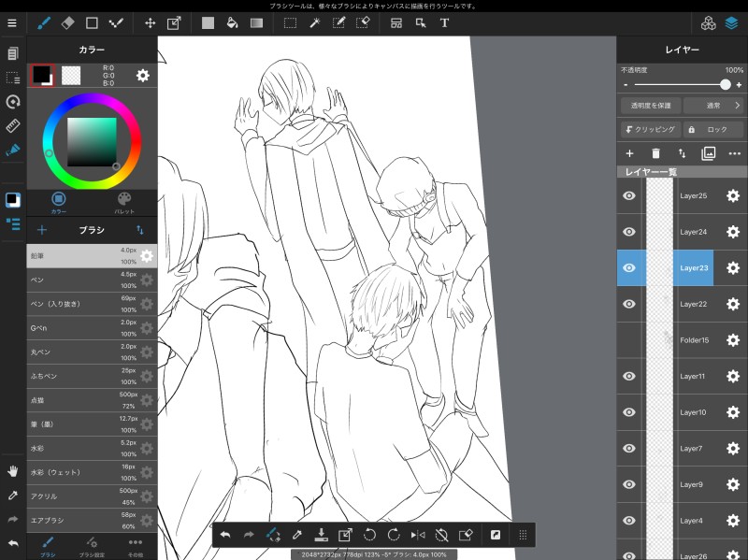This screenshot has height=560, width=748.
Task: Open the blend mode dropdown showing 通常
Action: [x=713, y=106]
